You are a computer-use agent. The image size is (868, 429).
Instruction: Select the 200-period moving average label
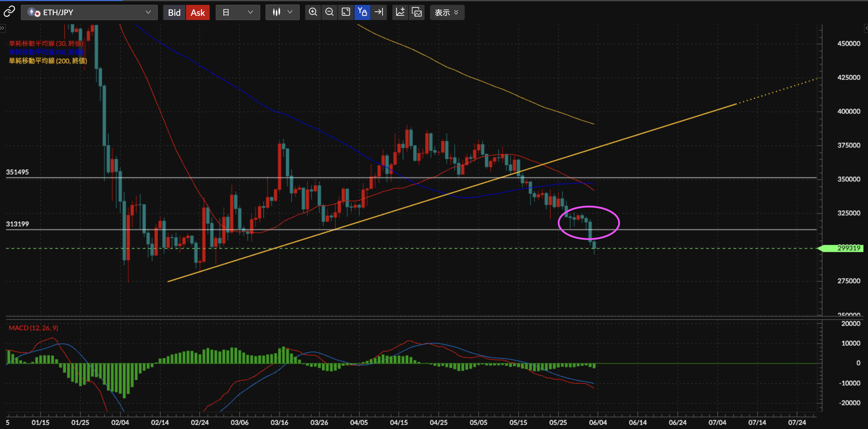click(x=48, y=60)
